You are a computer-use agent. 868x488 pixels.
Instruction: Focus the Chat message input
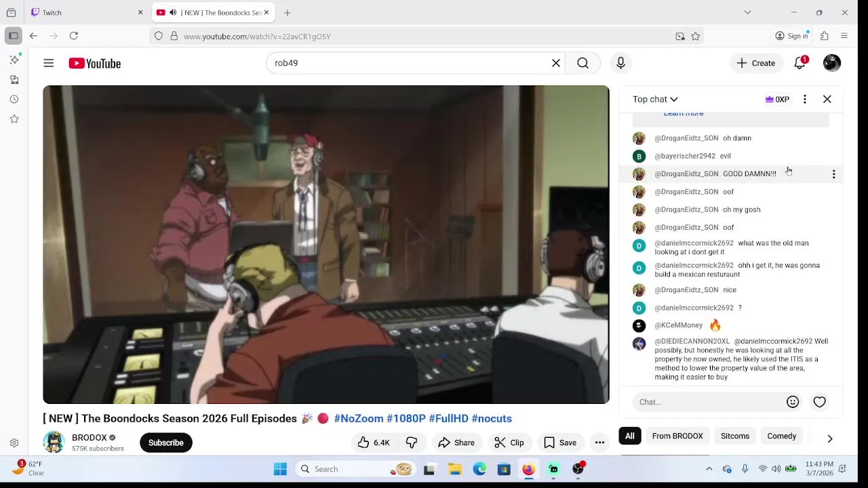[709, 402]
